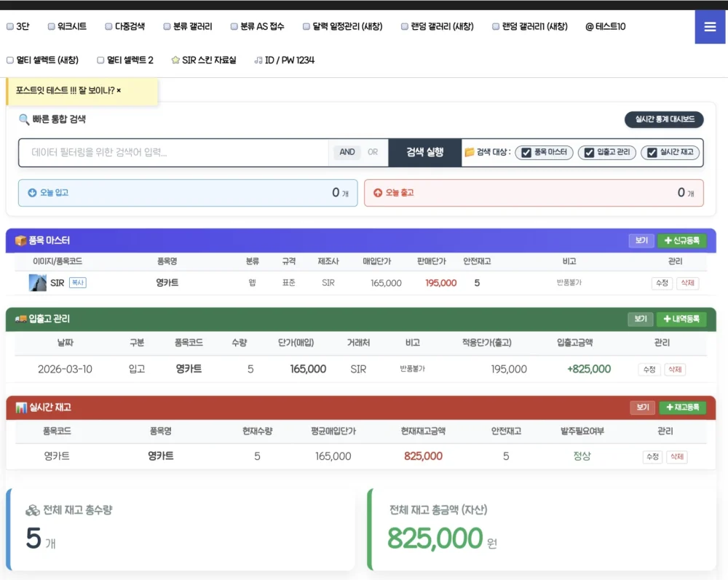728x580 pixels.
Task: Click the chart icon in 실시간 재고 header
Action: coord(21,408)
